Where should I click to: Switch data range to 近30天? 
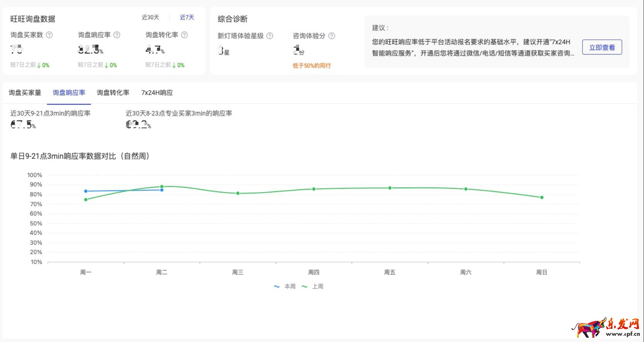150,17
